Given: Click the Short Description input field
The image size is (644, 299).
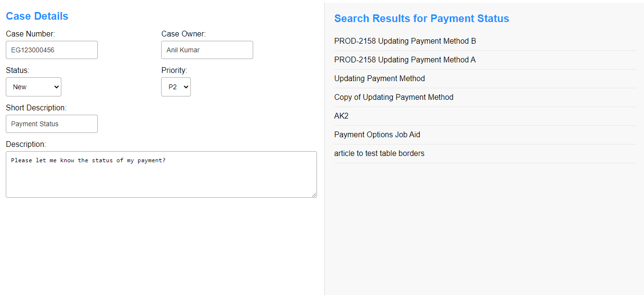Looking at the screenshot, I should tap(52, 124).
